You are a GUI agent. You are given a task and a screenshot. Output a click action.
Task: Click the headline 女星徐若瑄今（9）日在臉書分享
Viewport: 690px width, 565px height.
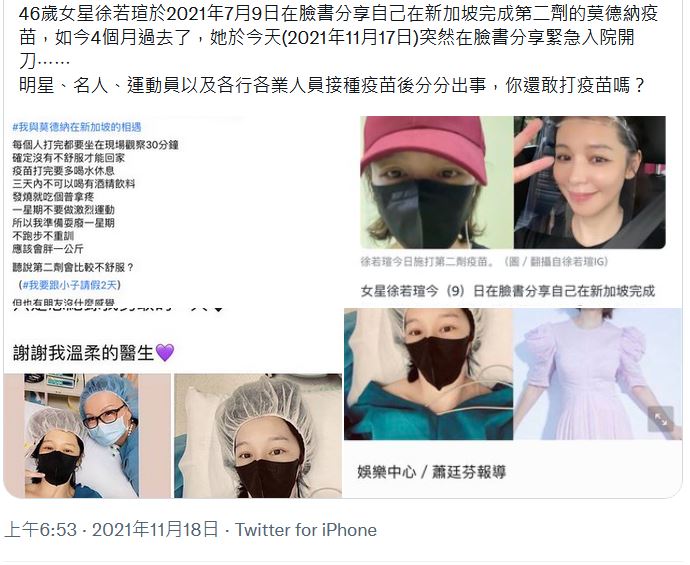508,291
